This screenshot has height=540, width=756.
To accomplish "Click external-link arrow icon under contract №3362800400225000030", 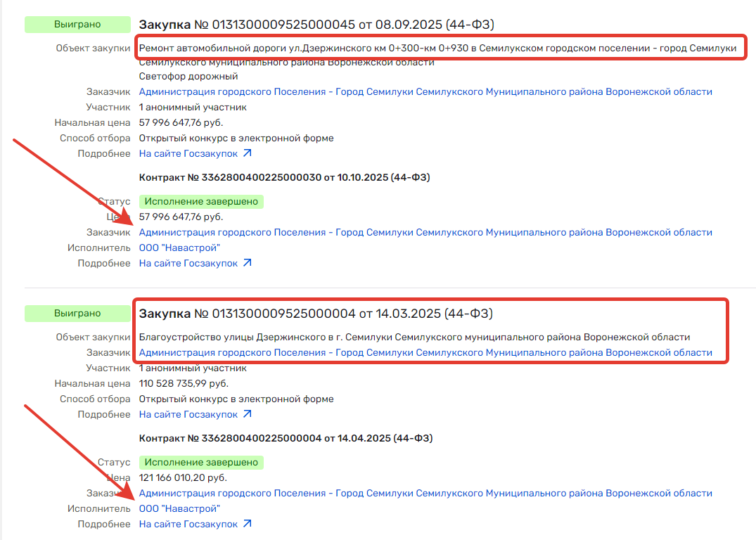I will pyautogui.click(x=247, y=263).
